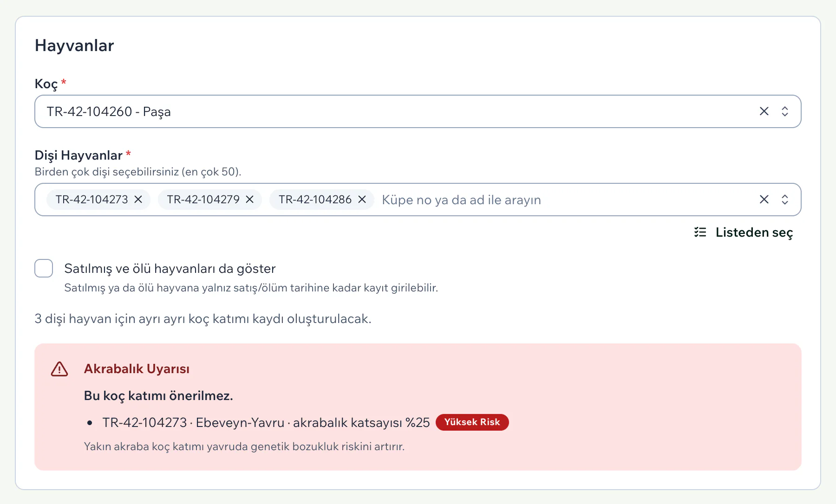Image resolution: width=836 pixels, height=504 pixels.
Task: Click the 'Satılmış ya da ölü hayvana' help text
Action: tap(251, 288)
